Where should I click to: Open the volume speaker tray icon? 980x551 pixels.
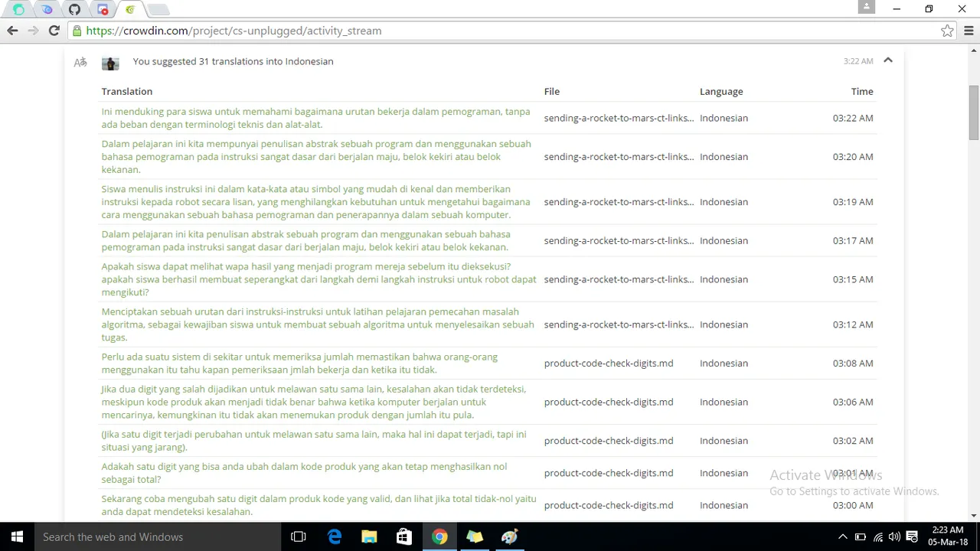tap(894, 537)
